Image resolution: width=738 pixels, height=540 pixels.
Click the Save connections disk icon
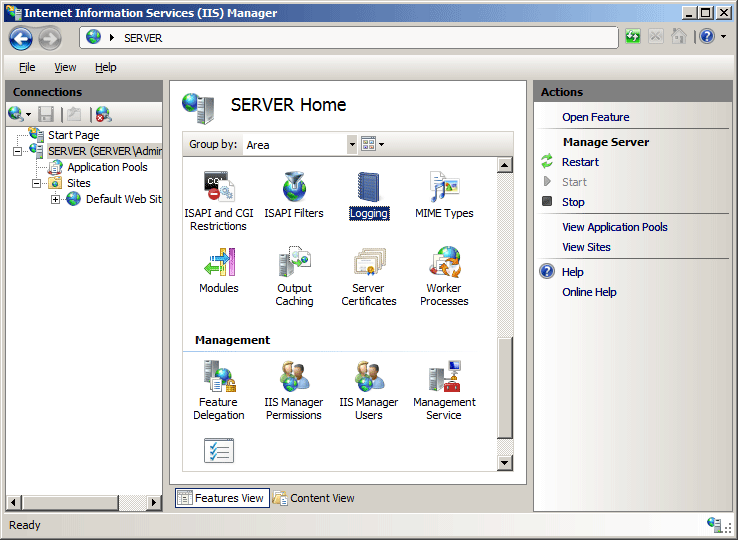pyautogui.click(x=46, y=114)
